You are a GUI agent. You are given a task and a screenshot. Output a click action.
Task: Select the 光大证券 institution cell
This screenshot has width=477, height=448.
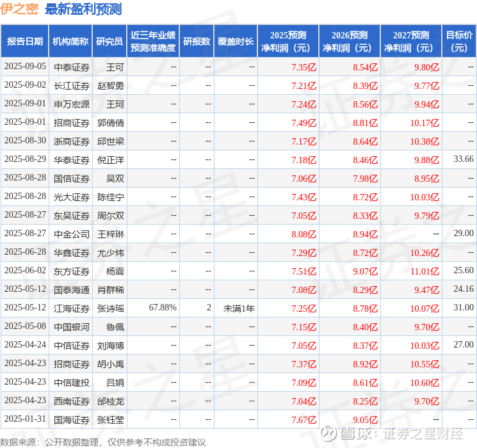click(x=72, y=197)
